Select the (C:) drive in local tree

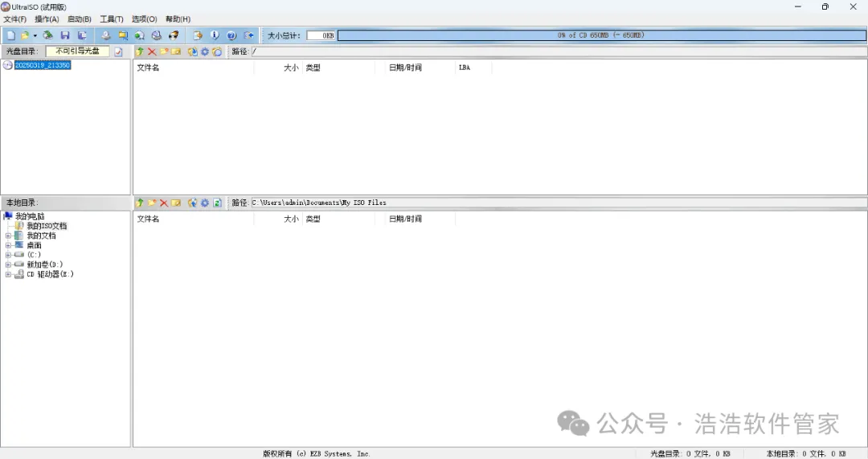pyautogui.click(x=35, y=255)
